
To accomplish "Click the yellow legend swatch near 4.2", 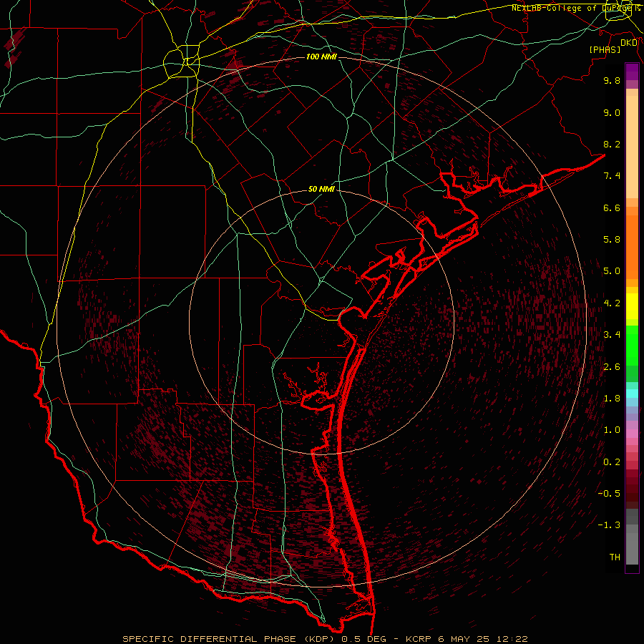I will point(632,306).
